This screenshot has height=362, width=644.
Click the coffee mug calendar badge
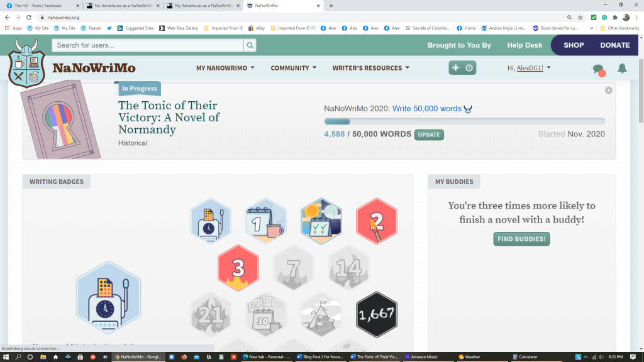(x=266, y=221)
